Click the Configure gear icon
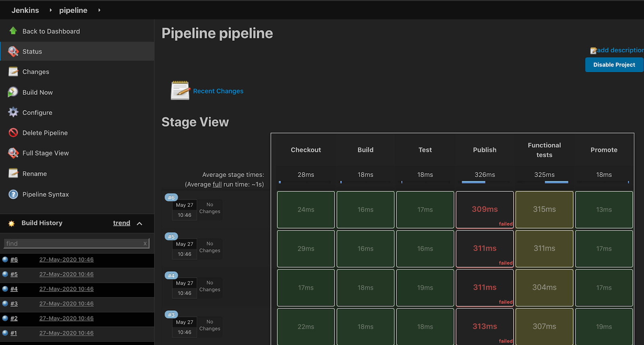The width and height of the screenshot is (644, 345). tap(13, 112)
